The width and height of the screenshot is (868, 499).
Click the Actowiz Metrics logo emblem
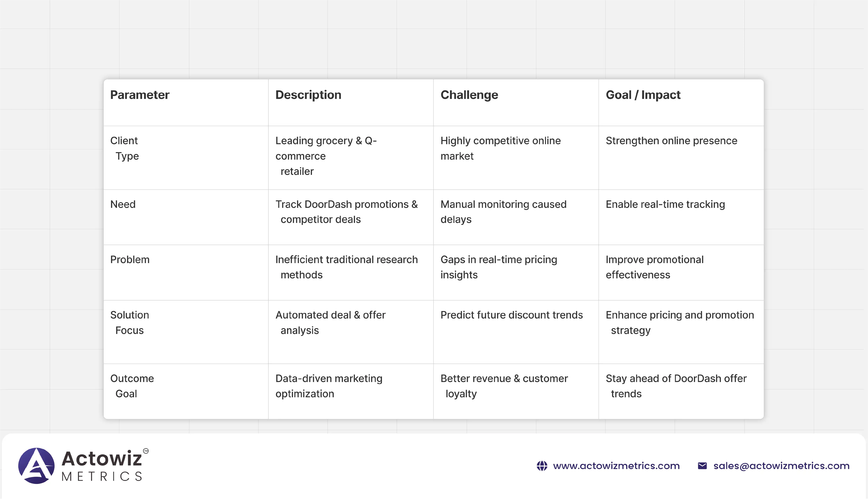tap(36, 465)
